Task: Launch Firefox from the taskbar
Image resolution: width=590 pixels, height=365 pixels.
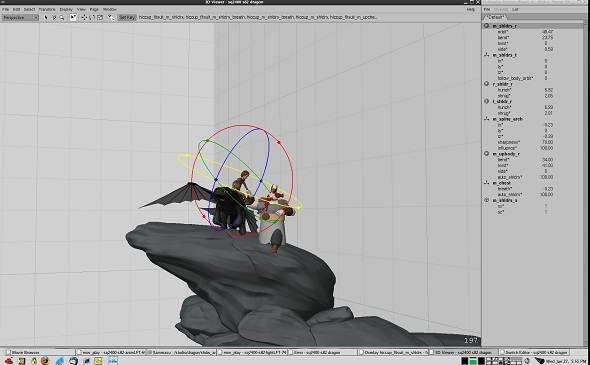Action: [x=45, y=361]
